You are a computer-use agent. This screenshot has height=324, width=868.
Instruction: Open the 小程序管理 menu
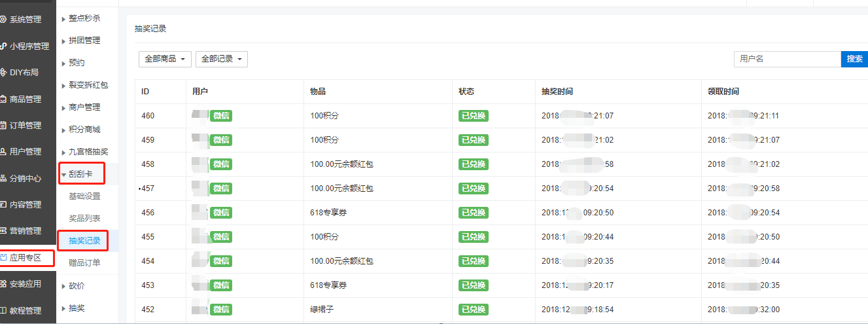pos(28,46)
